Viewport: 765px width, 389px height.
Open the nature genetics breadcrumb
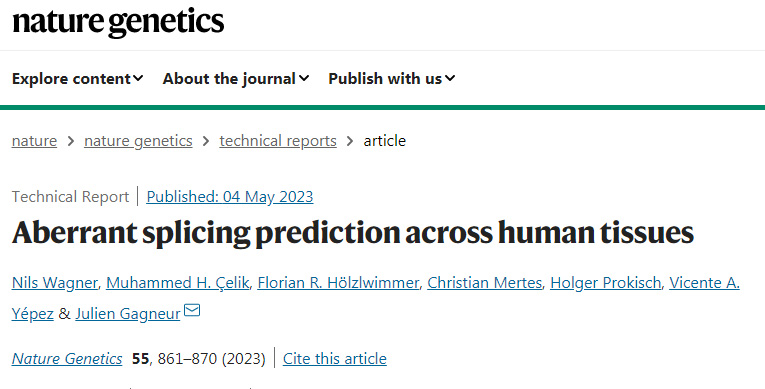click(138, 141)
